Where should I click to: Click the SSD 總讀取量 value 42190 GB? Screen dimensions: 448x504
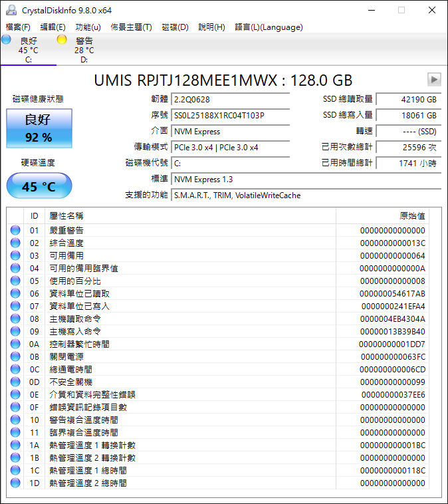[409, 100]
